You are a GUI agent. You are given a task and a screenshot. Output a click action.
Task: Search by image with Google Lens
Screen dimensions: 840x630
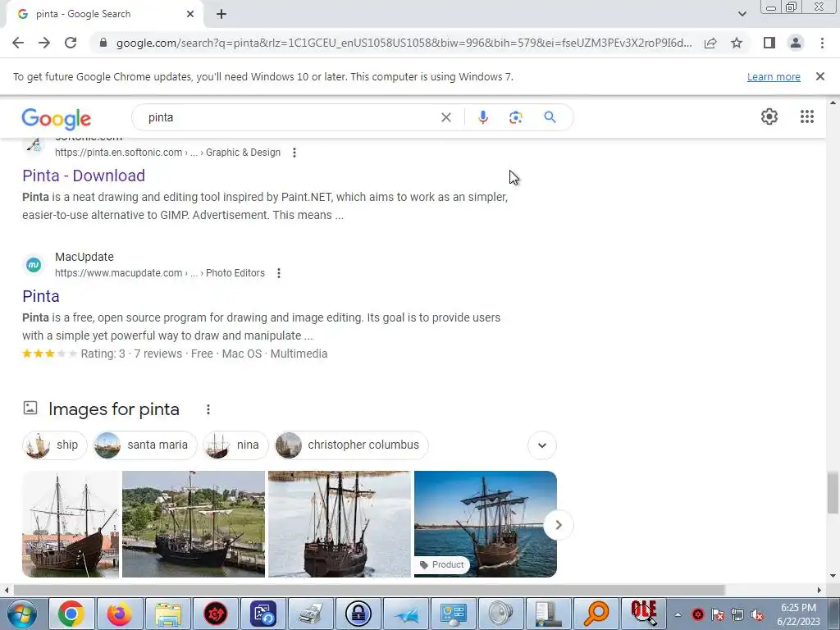click(515, 117)
